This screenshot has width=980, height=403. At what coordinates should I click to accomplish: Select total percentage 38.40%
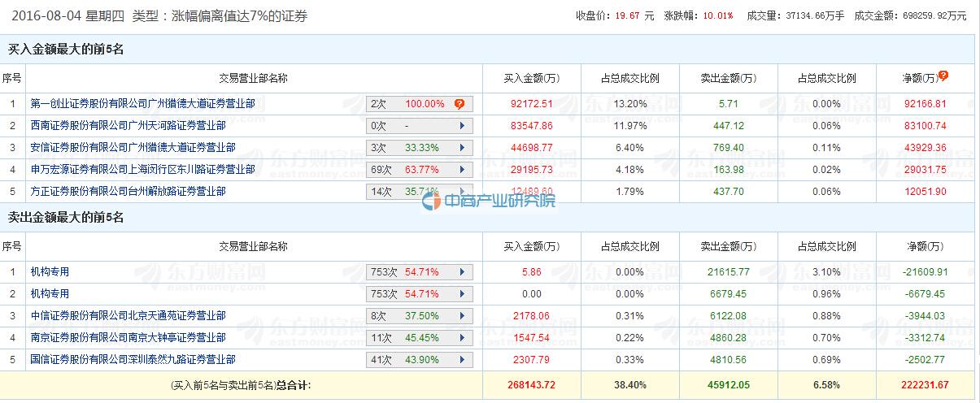(x=630, y=385)
